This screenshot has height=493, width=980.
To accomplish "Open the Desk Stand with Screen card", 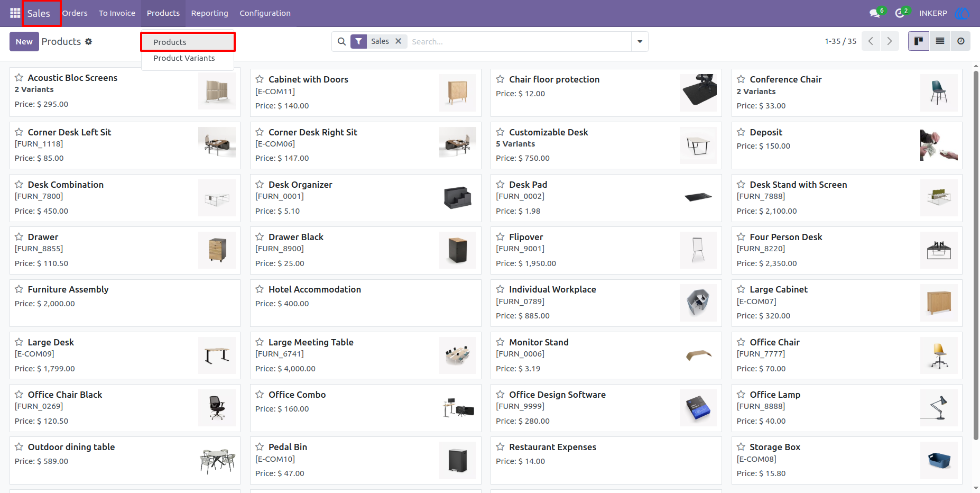I will [847, 198].
